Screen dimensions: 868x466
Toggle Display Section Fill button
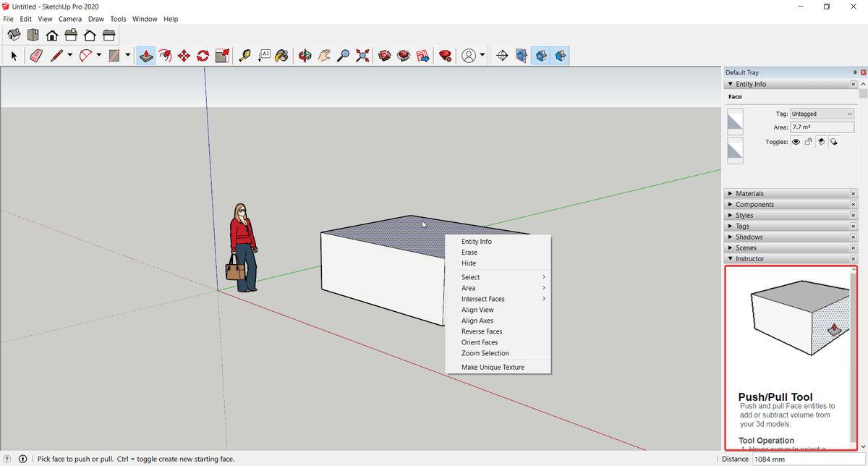(560, 56)
